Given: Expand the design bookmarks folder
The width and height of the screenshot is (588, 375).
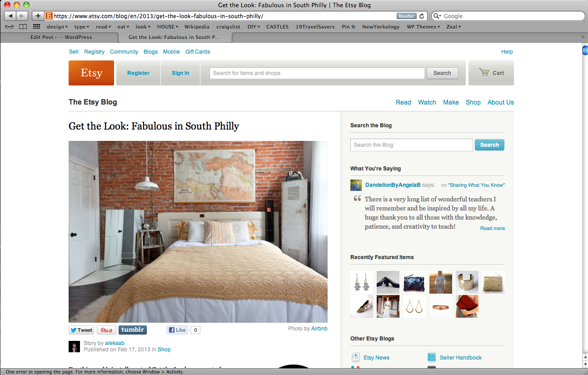Looking at the screenshot, I should [57, 27].
